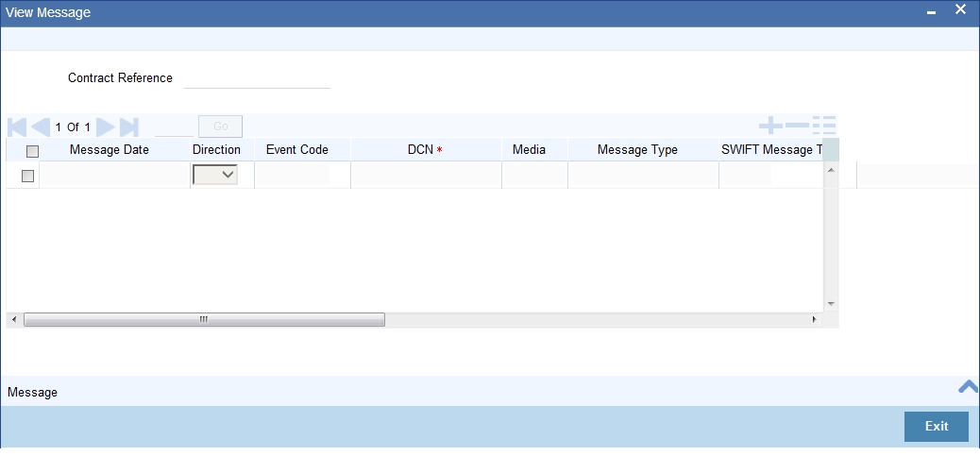Jump to last page of records
The height and width of the screenshot is (456, 980).
pos(128,127)
